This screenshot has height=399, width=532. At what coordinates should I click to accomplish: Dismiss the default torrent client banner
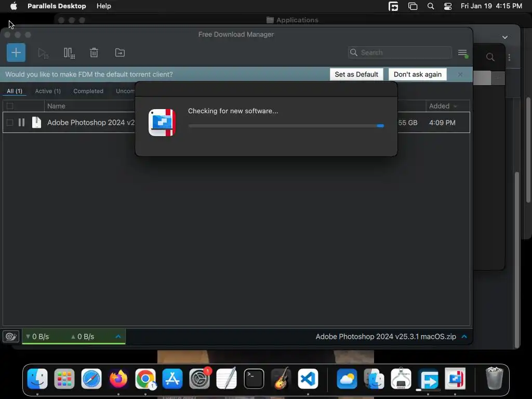click(460, 74)
